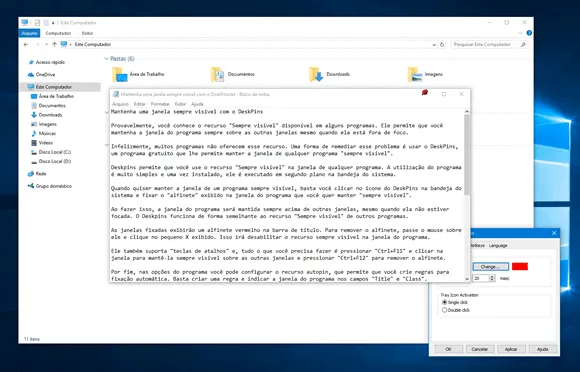580x372 pixels.
Task: Select Grupo doméstico in navigation pane
Action: pos(54,186)
